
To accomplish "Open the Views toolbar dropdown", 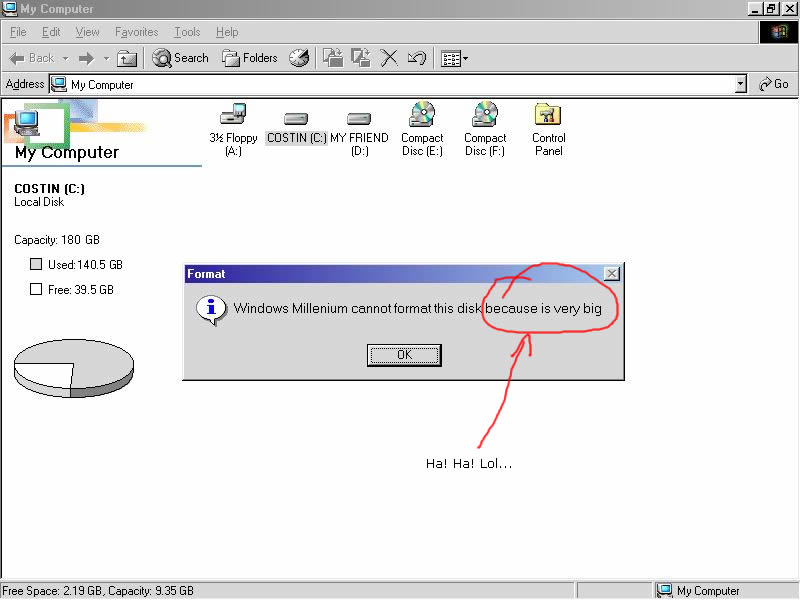I will (454, 59).
